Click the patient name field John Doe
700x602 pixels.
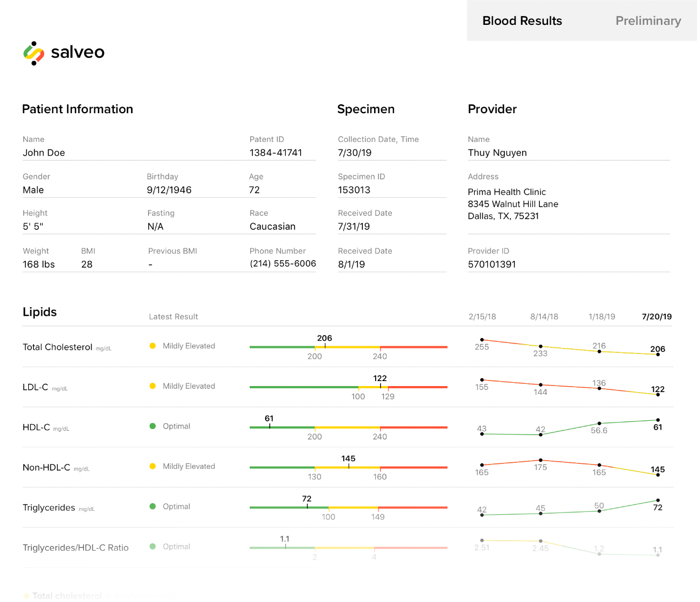pos(44,153)
